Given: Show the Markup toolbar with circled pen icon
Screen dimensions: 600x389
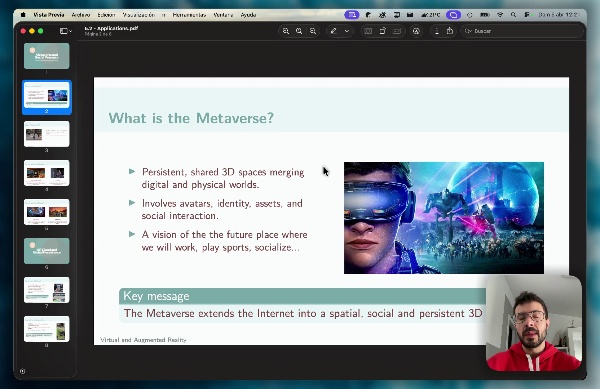Looking at the screenshot, I should [416, 31].
